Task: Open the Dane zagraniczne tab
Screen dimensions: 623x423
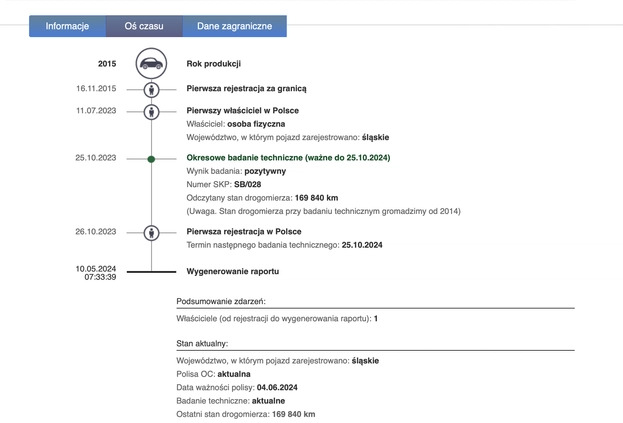Action: [234, 26]
